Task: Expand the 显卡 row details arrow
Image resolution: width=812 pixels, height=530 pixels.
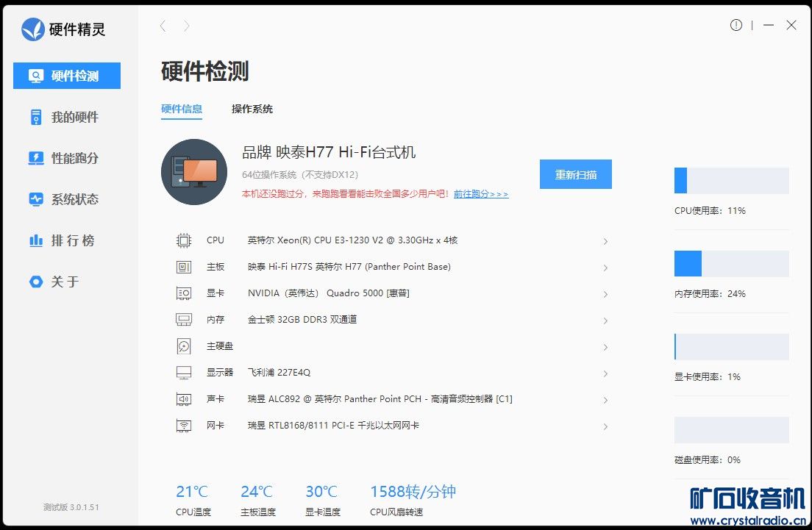Action: (605, 294)
